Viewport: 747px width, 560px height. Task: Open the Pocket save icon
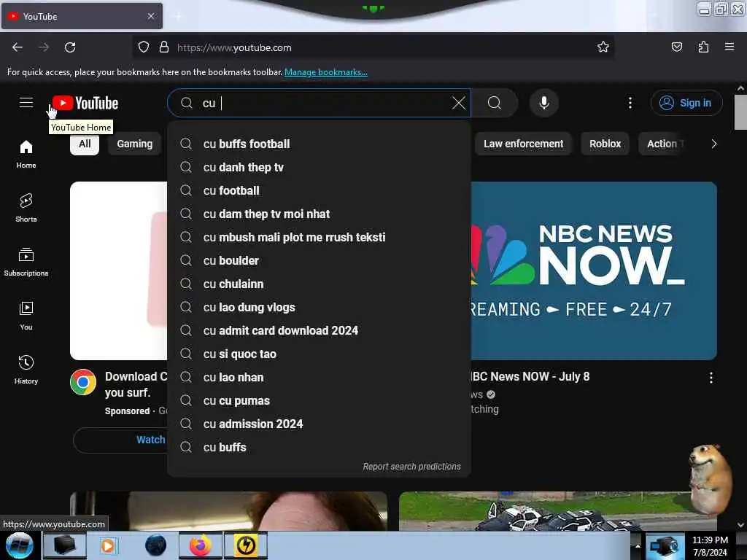[x=676, y=47]
